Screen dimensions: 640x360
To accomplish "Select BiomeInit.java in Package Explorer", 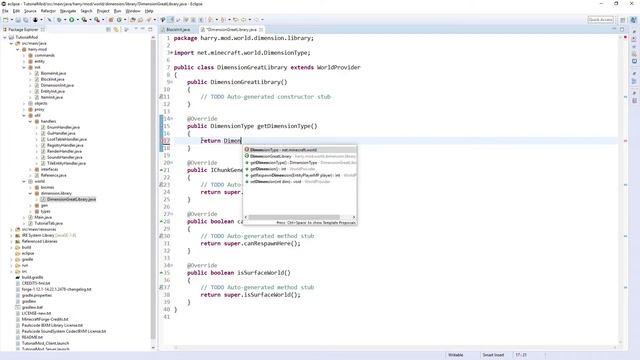I will coord(53,73).
